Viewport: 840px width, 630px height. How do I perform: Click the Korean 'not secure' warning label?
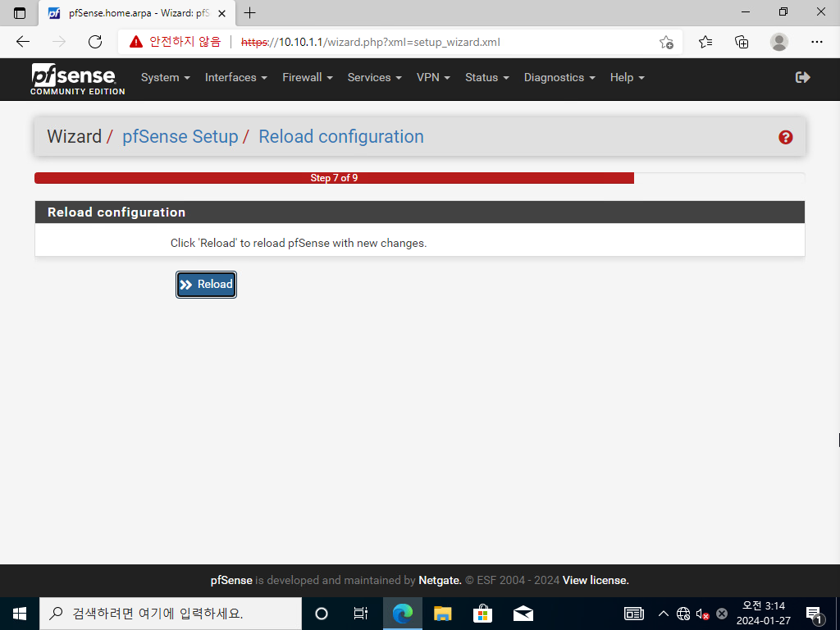click(185, 42)
